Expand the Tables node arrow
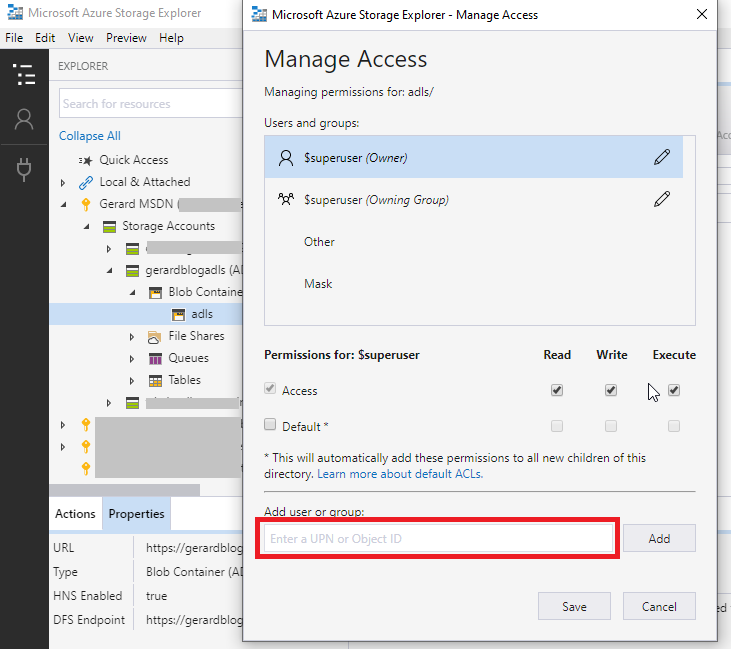This screenshot has width=731, height=649. (x=132, y=380)
